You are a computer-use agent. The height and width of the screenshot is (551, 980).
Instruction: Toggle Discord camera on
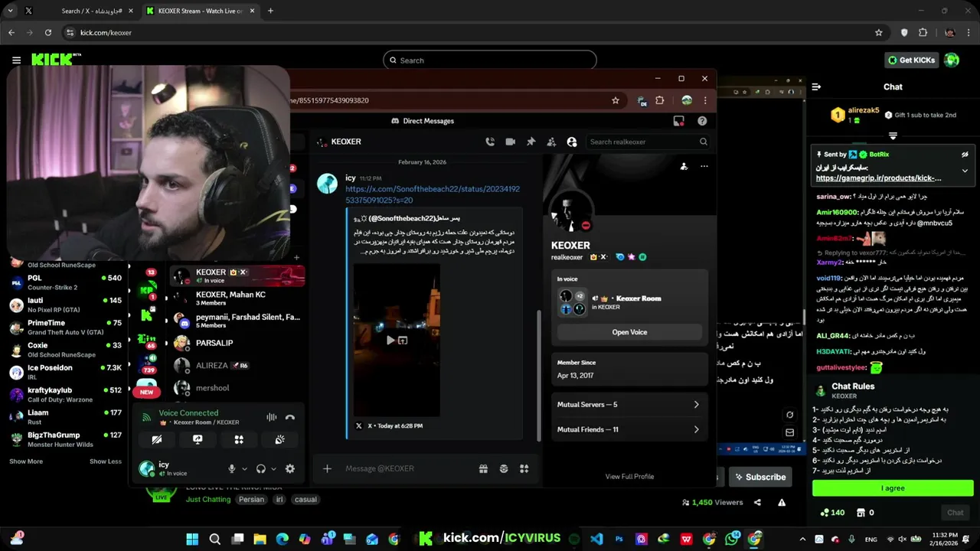(157, 439)
